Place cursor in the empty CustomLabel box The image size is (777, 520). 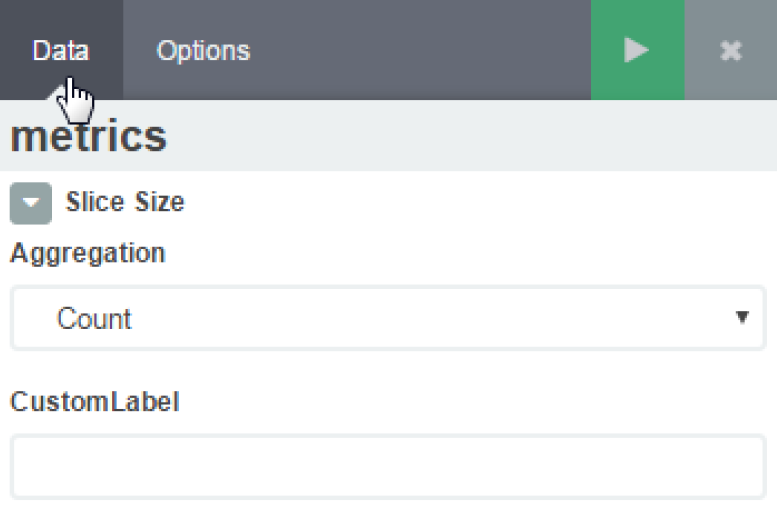coord(388,466)
